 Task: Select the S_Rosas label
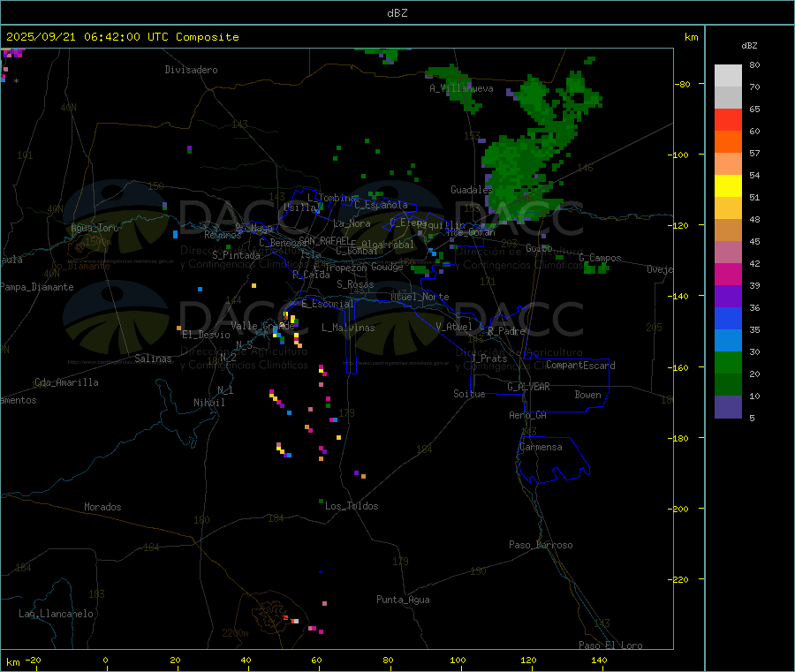pos(355,284)
